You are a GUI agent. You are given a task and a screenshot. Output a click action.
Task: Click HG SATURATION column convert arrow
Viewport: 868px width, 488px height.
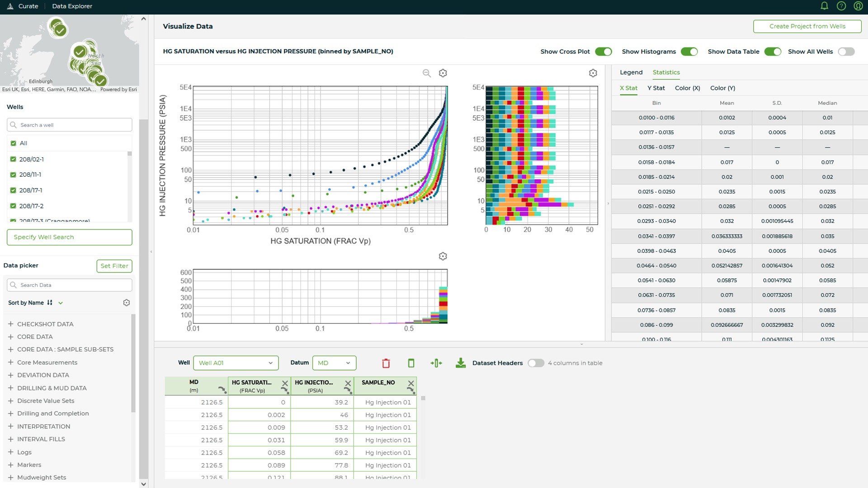(x=284, y=390)
